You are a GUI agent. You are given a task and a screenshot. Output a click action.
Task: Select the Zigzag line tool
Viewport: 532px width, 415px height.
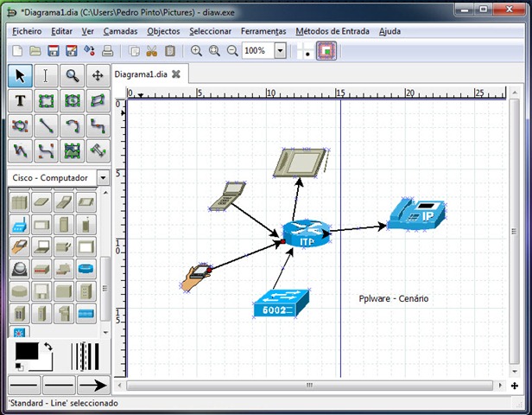pyautogui.click(x=98, y=125)
